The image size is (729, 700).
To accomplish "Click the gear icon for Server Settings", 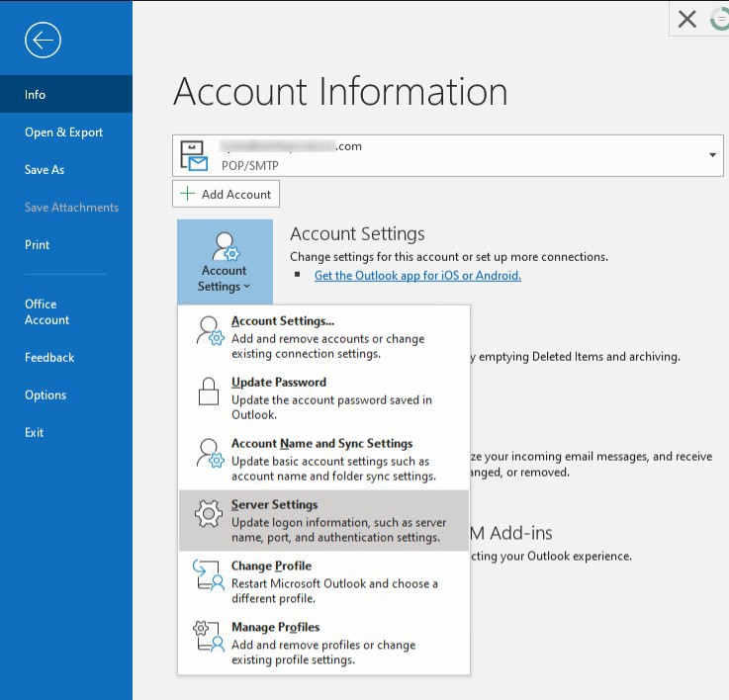I will pyautogui.click(x=209, y=513).
